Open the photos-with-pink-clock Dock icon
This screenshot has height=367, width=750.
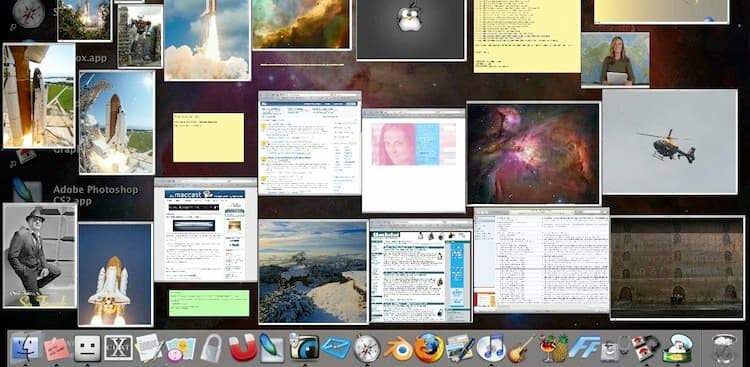pyautogui.click(x=180, y=349)
